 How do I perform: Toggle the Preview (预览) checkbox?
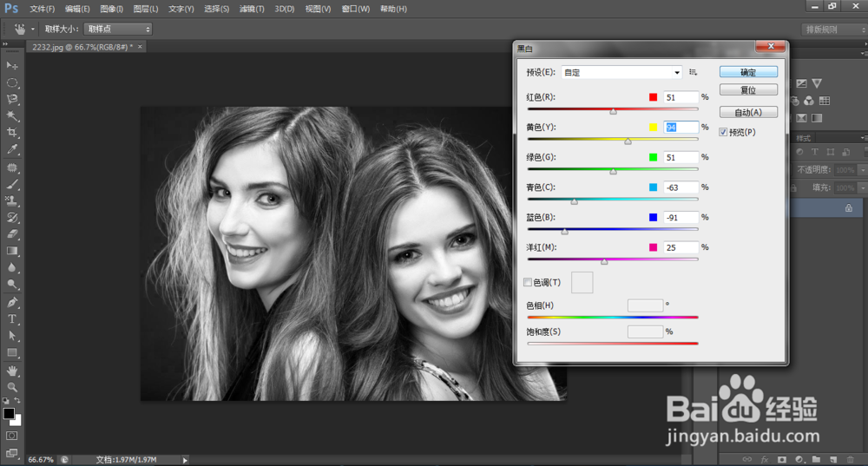[723, 132]
